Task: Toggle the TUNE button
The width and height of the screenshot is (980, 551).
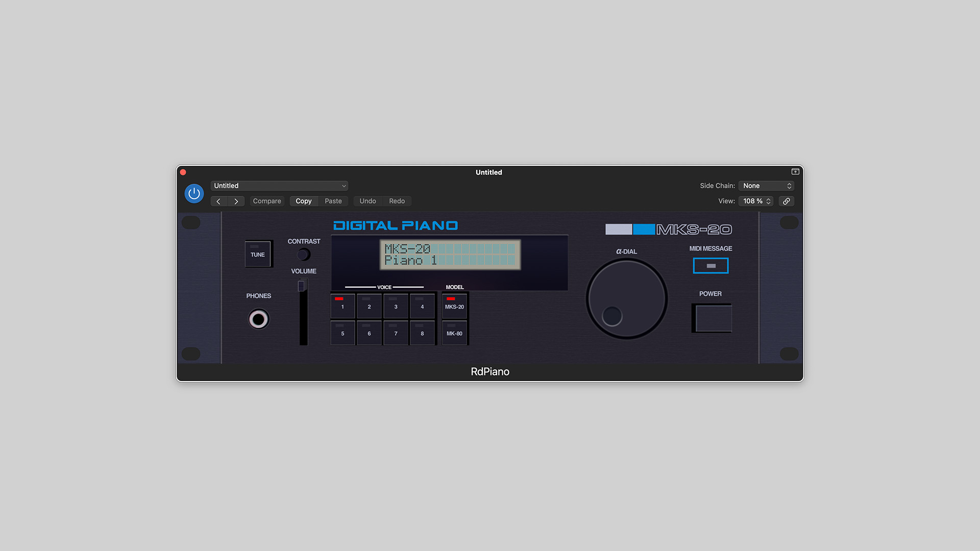Action: click(258, 254)
